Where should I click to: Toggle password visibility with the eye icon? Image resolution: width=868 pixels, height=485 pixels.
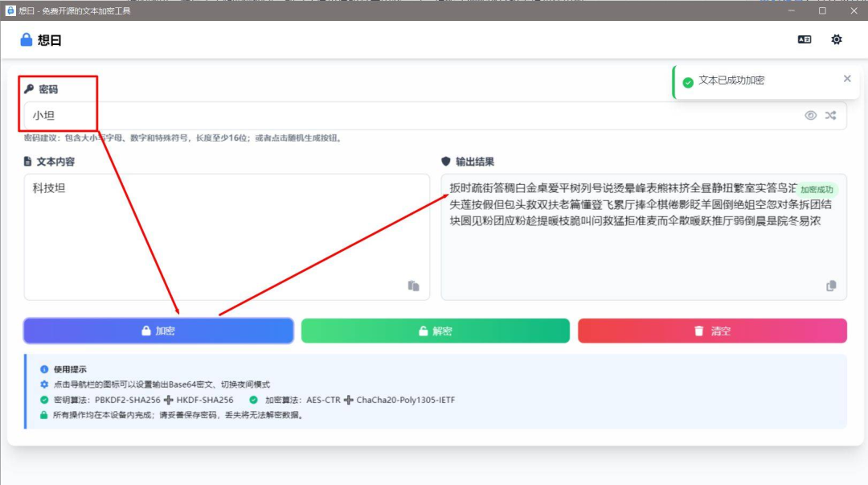(x=811, y=115)
